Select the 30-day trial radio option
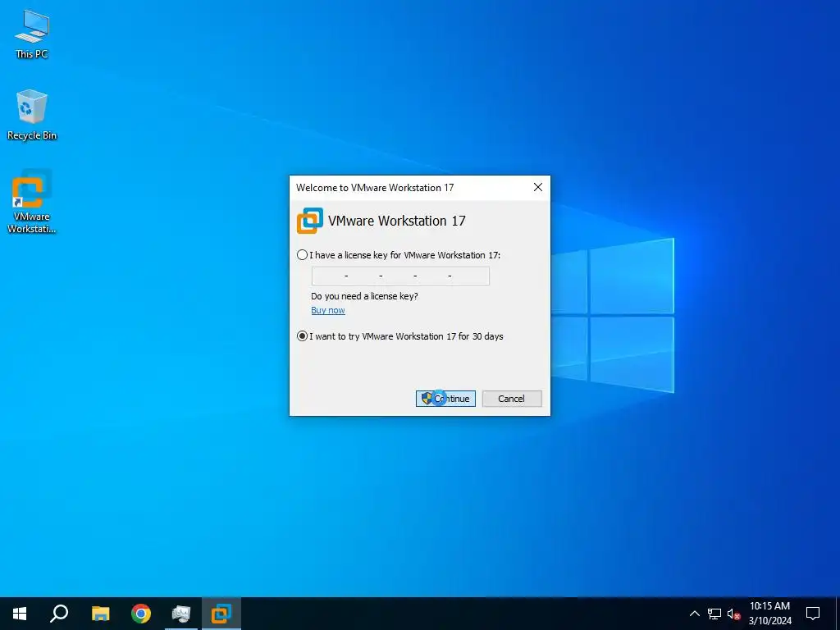Screen dimensions: 840x630 pyautogui.click(x=302, y=336)
